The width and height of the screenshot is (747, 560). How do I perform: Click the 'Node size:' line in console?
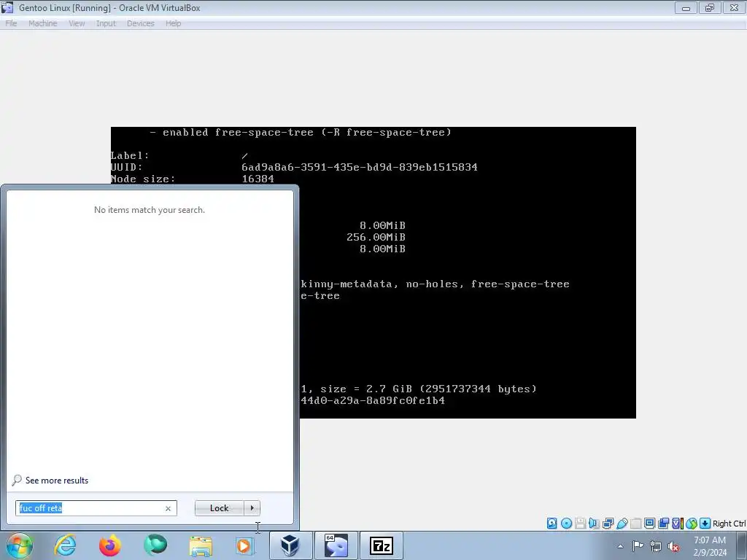(x=192, y=179)
